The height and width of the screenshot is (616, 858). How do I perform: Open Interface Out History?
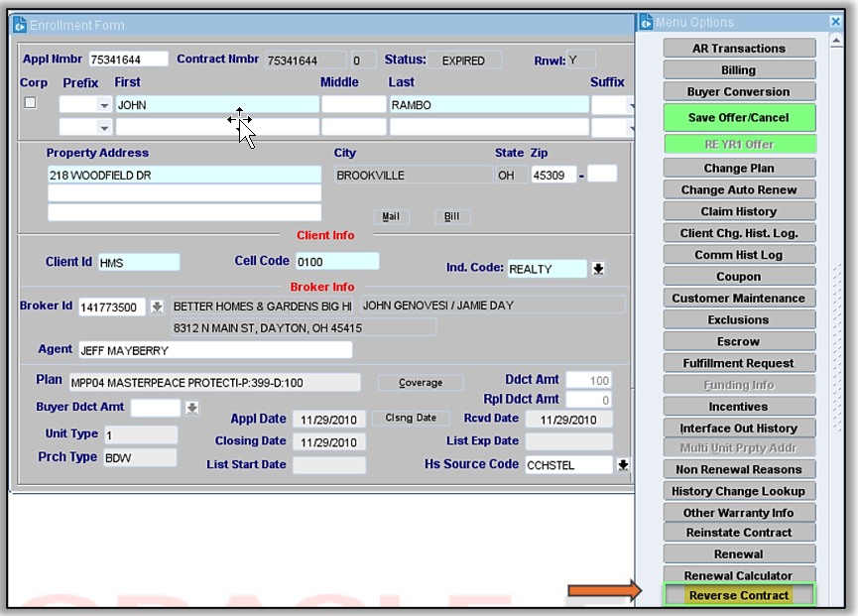(x=739, y=428)
